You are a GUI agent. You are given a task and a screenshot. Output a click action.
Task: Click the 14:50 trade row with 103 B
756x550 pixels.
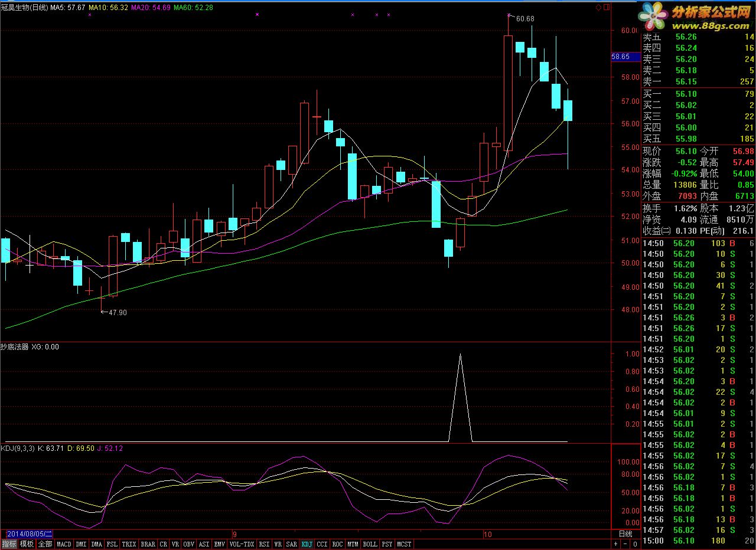coord(698,243)
